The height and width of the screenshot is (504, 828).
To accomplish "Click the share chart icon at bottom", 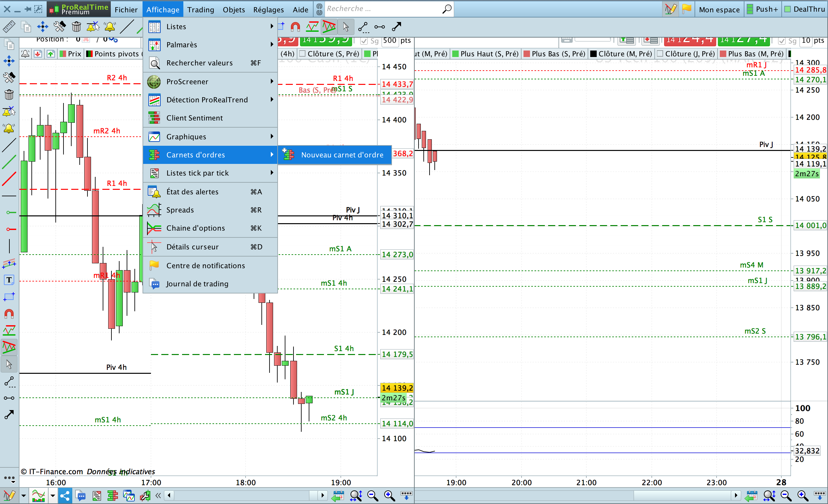I will tap(64, 496).
